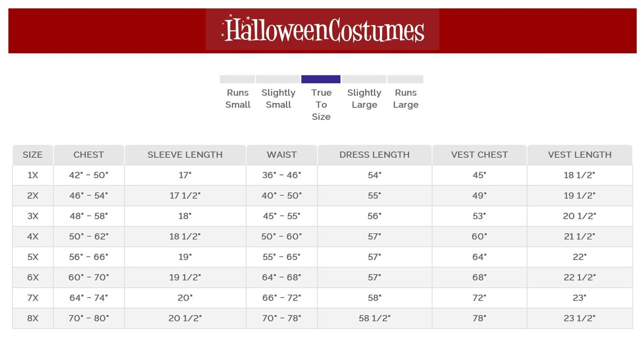This screenshot has width=644, height=341.
Task: Click the VEST CHEST column header
Action: pyautogui.click(x=479, y=155)
